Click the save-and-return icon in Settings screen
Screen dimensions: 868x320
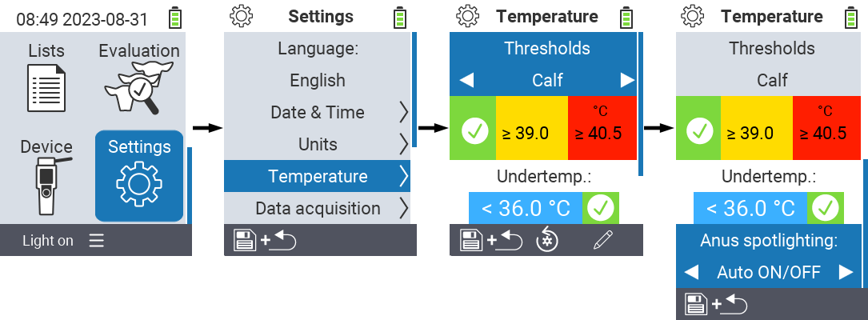tap(264, 241)
